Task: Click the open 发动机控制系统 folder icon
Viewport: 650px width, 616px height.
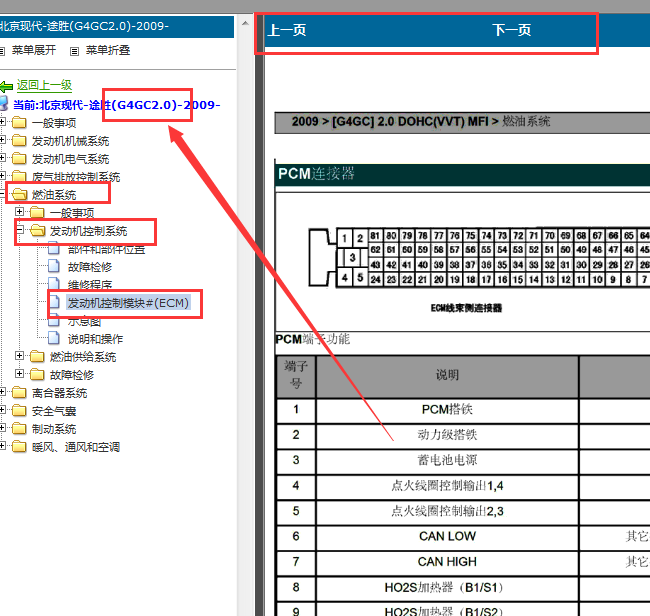Action: pyautogui.click(x=38, y=230)
